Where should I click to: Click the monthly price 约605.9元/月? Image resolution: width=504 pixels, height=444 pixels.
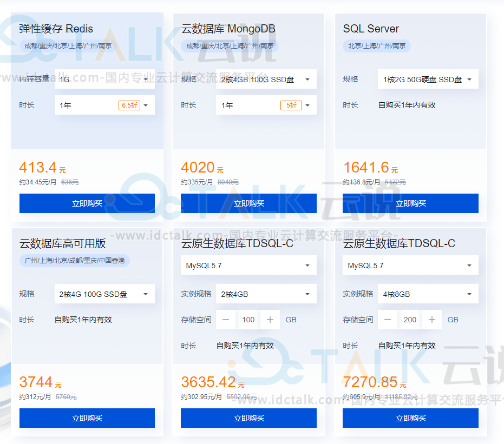click(361, 397)
